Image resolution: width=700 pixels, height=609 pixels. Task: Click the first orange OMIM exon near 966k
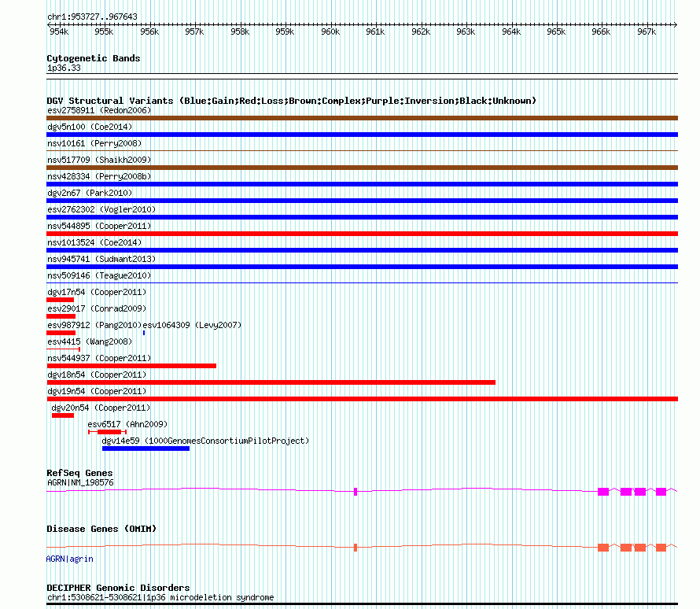pos(603,548)
